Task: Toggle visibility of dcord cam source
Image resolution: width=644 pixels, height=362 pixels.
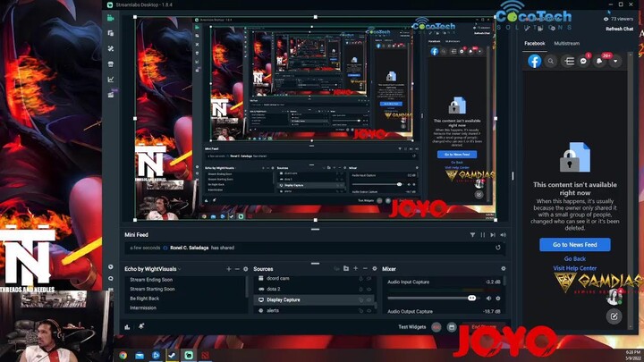Action: tap(369, 278)
